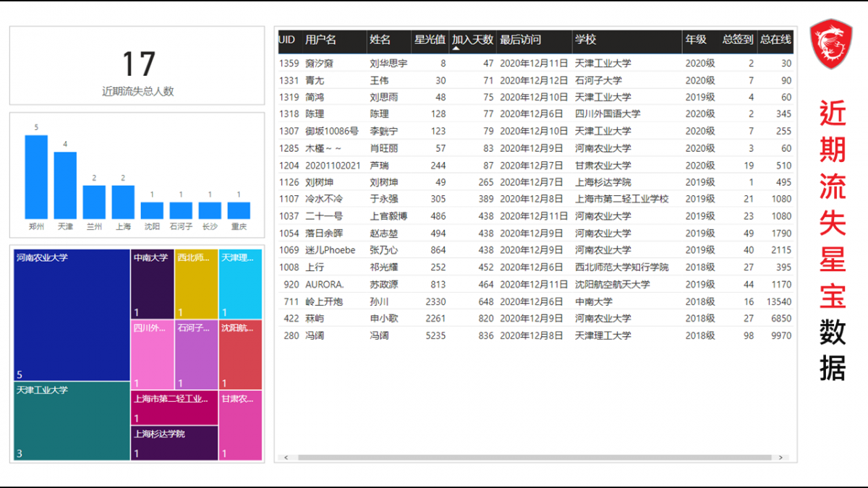Click username 冷水不冷
The height and width of the screenshot is (488, 868).
(x=323, y=199)
